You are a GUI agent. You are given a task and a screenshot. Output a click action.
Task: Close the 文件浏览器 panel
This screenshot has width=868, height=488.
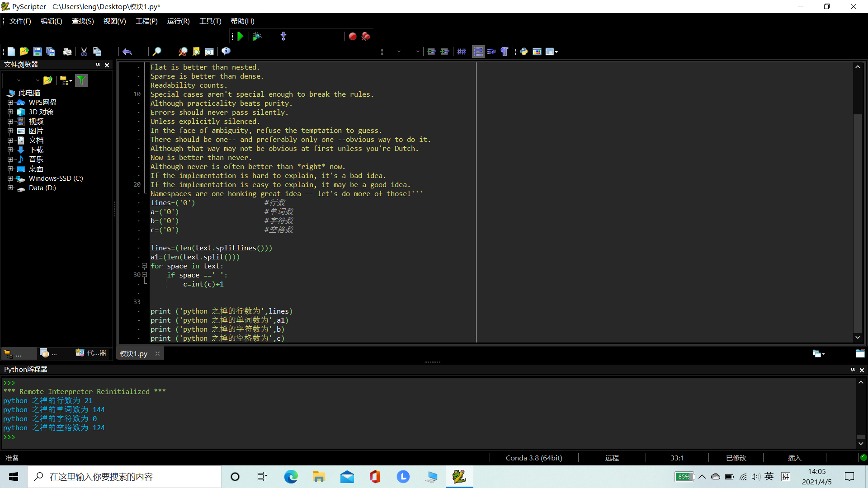click(x=107, y=65)
